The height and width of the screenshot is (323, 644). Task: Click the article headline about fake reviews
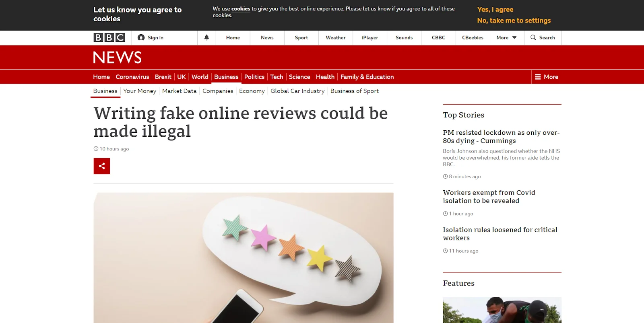241,122
